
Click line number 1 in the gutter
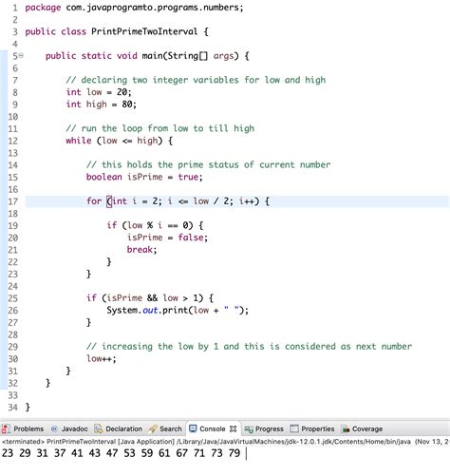15,8
